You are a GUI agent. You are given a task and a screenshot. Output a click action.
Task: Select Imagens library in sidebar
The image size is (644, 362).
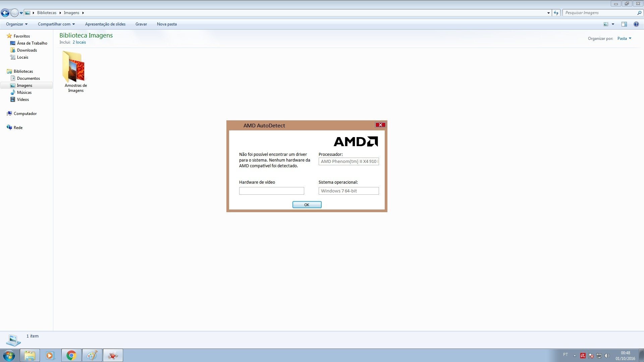pos(26,85)
